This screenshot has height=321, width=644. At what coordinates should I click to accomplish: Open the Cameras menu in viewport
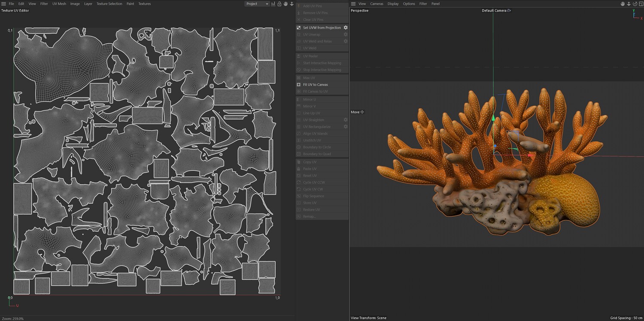point(377,4)
